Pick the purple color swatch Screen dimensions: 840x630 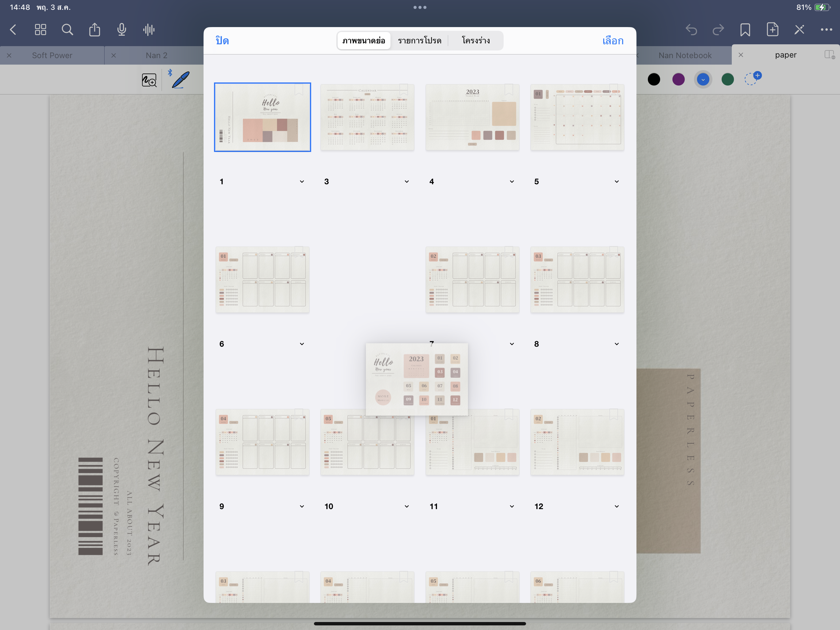pos(678,79)
